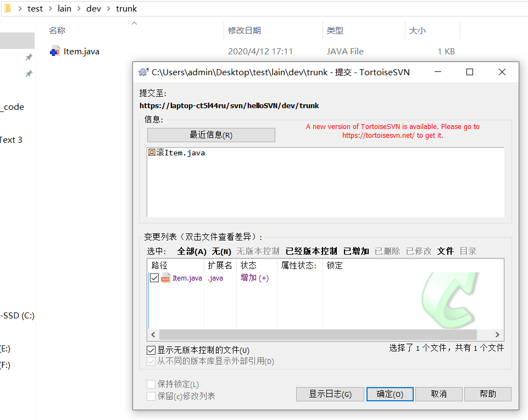This screenshot has width=528, height=420.
Task: Select Item.java file in Explorer list
Action: tap(81, 52)
